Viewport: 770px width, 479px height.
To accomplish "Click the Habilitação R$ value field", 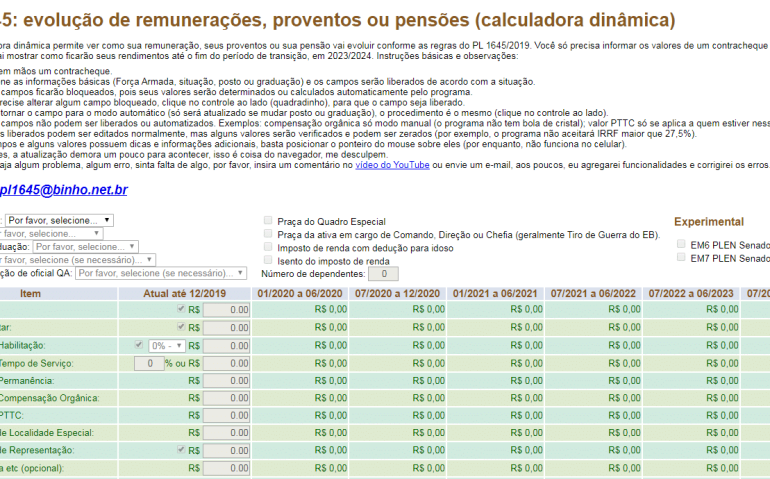I will [226, 346].
